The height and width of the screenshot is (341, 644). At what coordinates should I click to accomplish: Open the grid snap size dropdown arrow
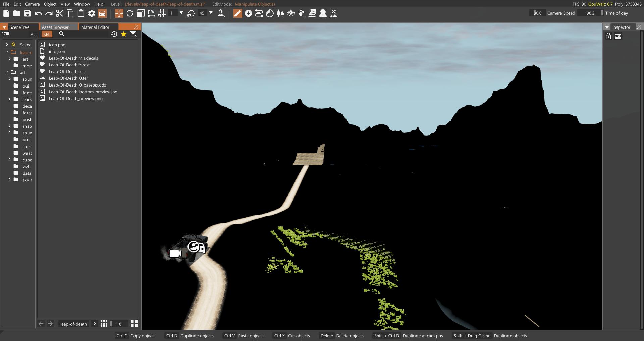181,13
